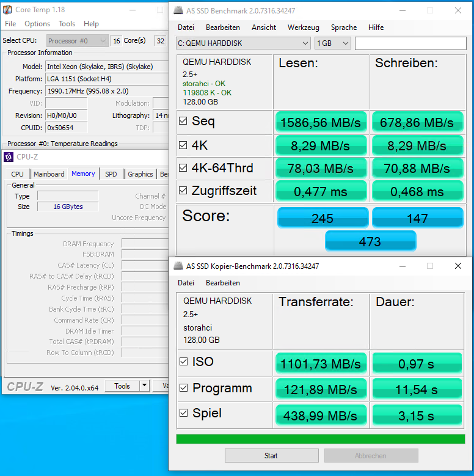
Task: Switch to the CPU tab in CPU-Z
Action: point(17,174)
